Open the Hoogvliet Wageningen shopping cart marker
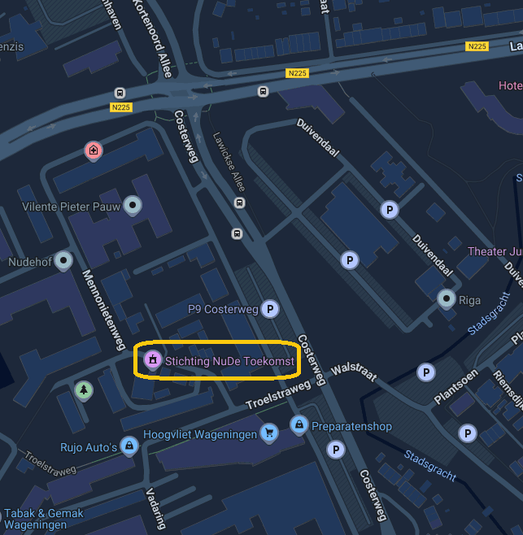This screenshot has height=535, width=523. (270, 433)
